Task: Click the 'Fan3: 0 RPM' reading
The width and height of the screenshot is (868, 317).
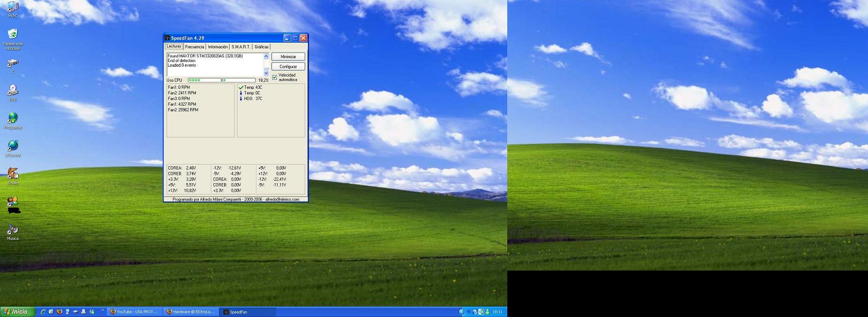Action: coord(179,99)
